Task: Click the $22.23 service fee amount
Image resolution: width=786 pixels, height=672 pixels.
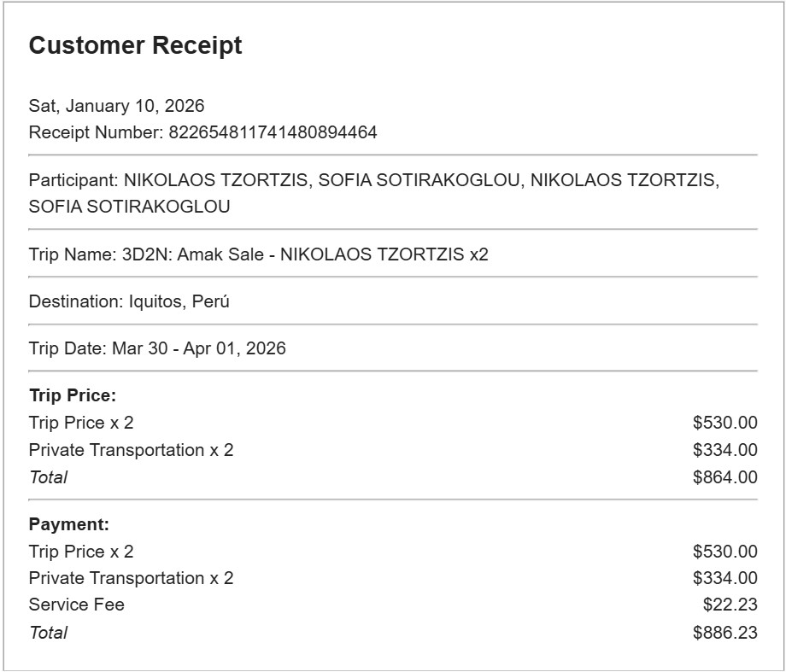Action: click(x=730, y=605)
